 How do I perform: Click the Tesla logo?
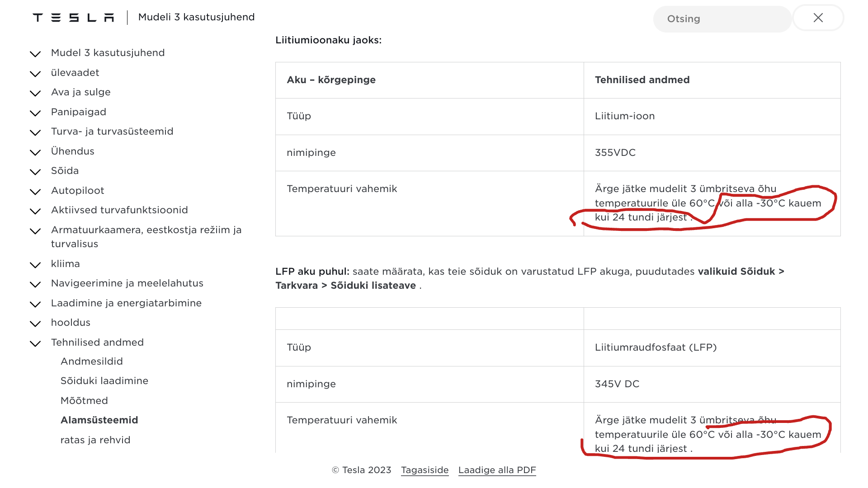[x=73, y=18]
